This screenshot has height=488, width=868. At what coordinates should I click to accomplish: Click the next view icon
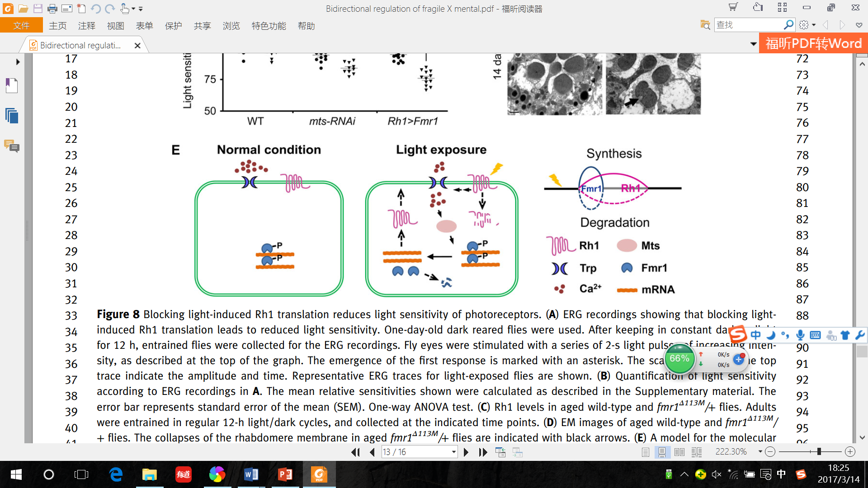(517, 452)
